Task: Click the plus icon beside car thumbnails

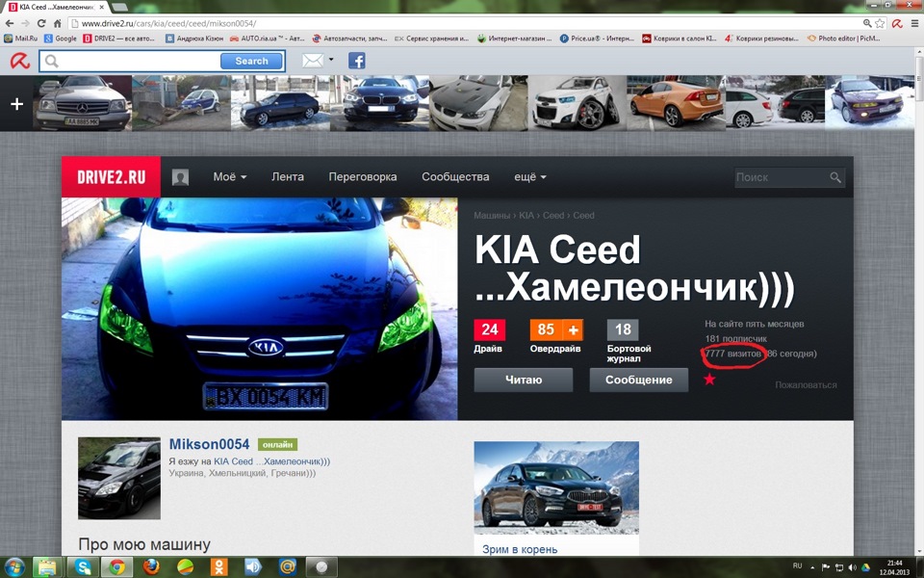Action: (17, 104)
